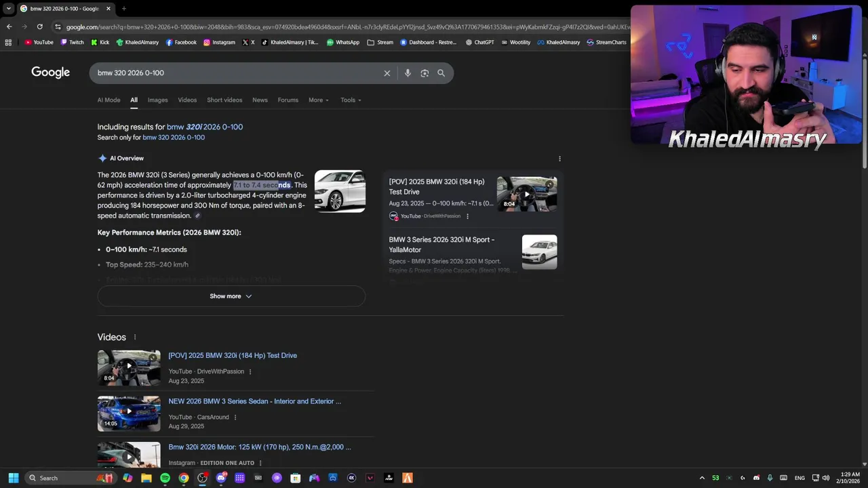Click the source link icon after AI paragraph
This screenshot has width=868, height=488.
(198, 216)
